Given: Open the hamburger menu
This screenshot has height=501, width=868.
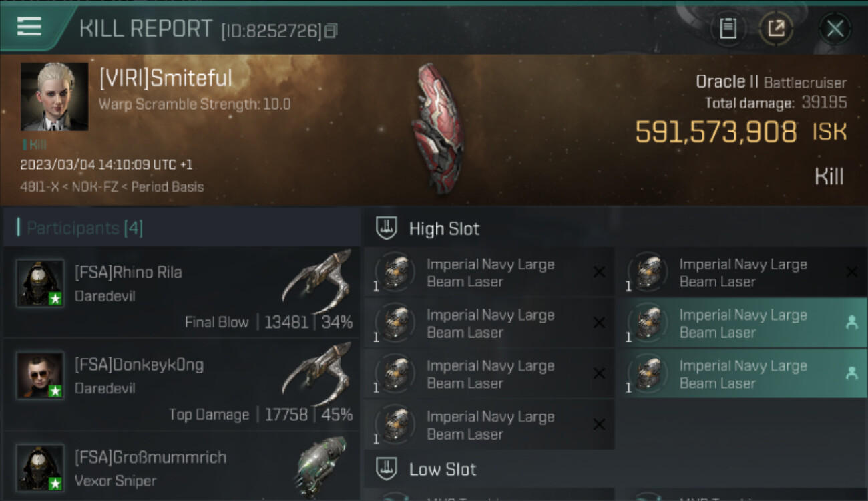Looking at the screenshot, I should click(x=29, y=27).
